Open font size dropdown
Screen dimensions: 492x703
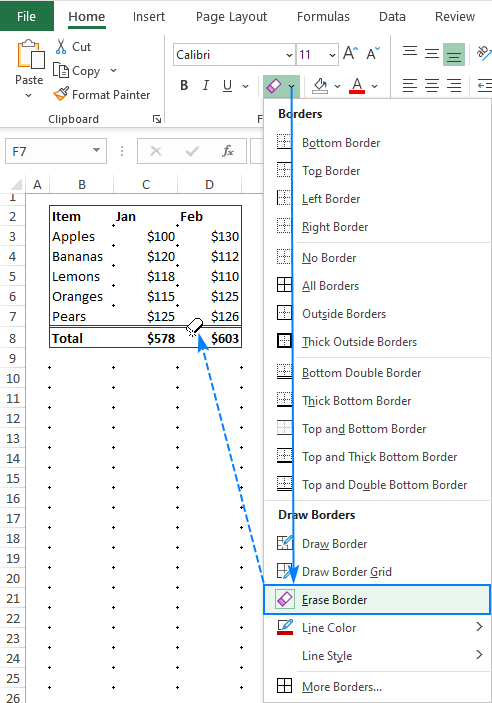(x=332, y=55)
